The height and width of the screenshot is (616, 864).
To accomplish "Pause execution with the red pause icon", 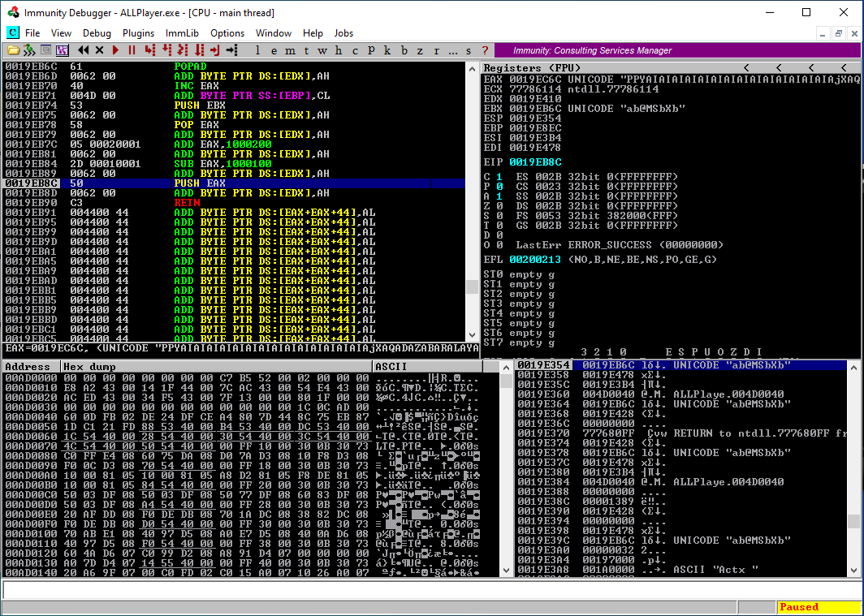I will (x=132, y=50).
